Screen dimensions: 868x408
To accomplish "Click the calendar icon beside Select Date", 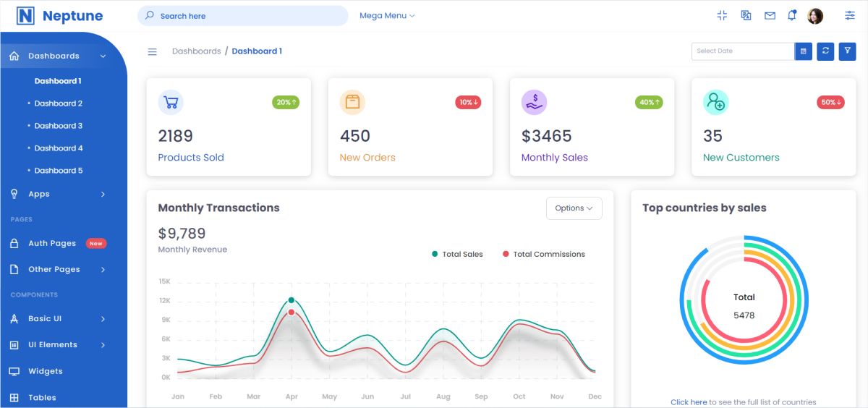I will [x=803, y=51].
